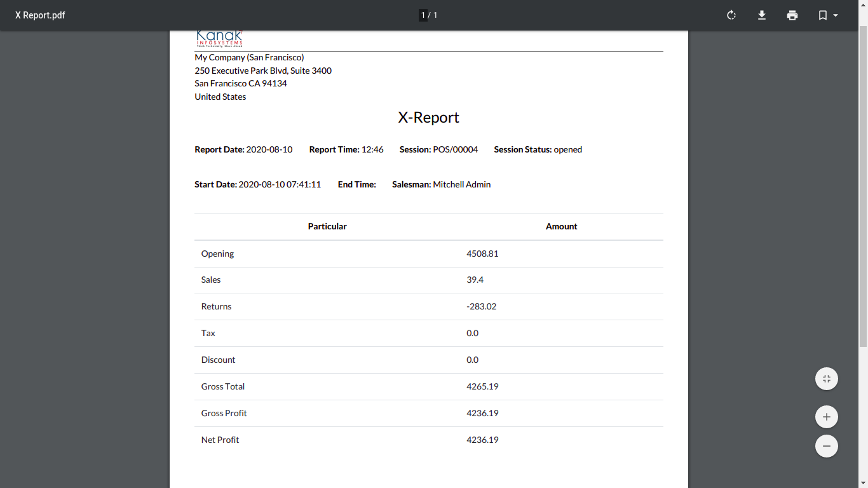Click the Opening row label
The height and width of the screenshot is (488, 868).
point(217,254)
